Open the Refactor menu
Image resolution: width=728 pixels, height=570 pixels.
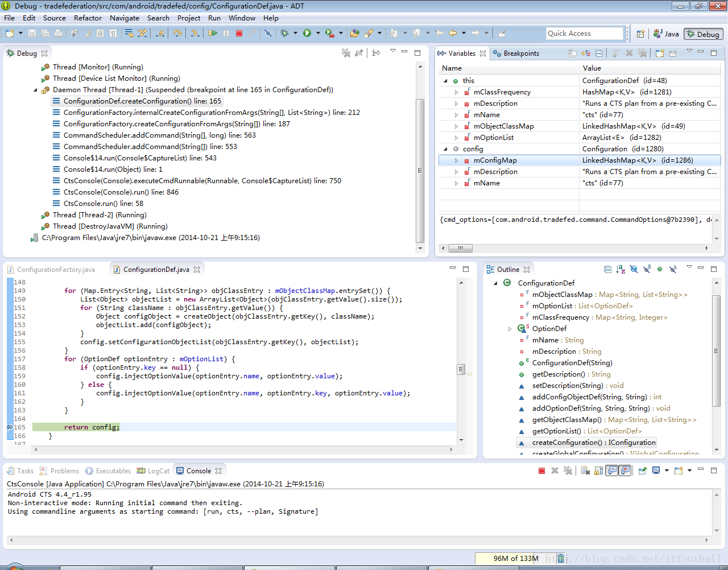coord(88,18)
